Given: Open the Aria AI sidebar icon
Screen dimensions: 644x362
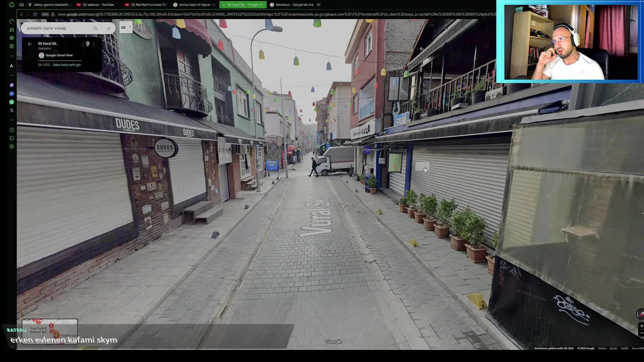Looking at the screenshot, I should pyautogui.click(x=12, y=66).
